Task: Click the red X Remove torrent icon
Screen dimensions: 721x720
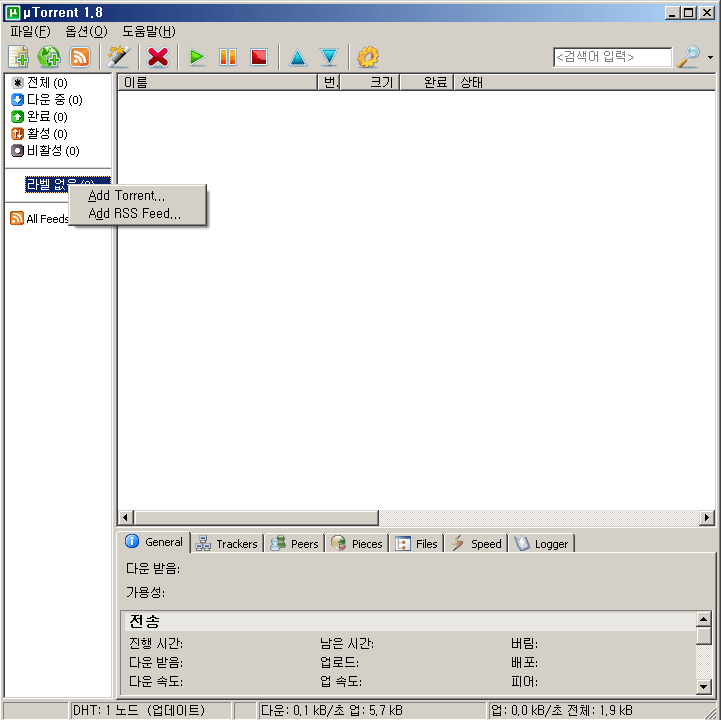Action: 158,57
